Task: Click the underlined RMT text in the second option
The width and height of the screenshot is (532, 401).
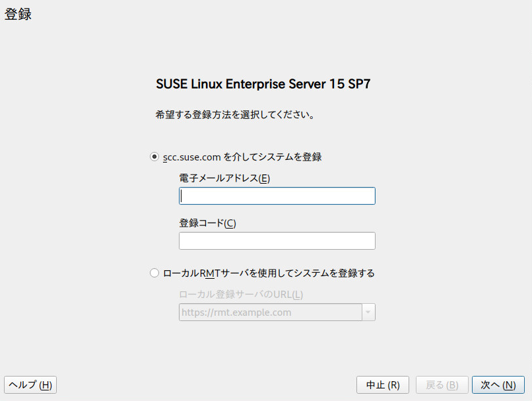Action: tap(210, 273)
